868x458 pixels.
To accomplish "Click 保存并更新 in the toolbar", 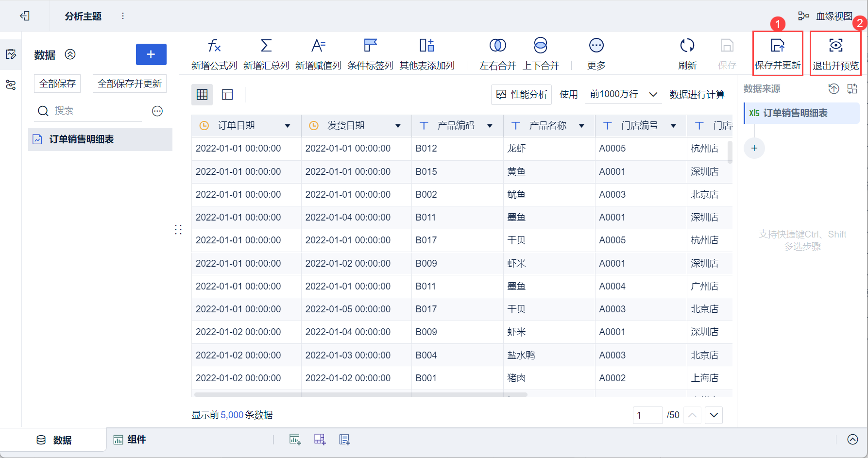I will (778, 54).
